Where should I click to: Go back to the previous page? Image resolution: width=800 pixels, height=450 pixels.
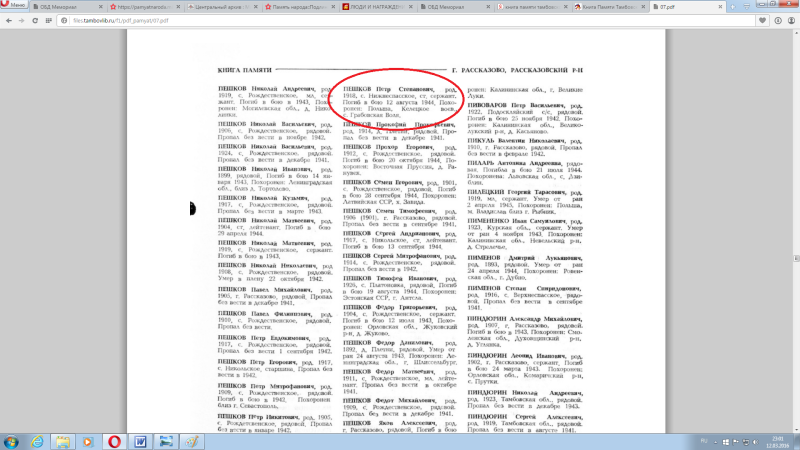click(9, 20)
